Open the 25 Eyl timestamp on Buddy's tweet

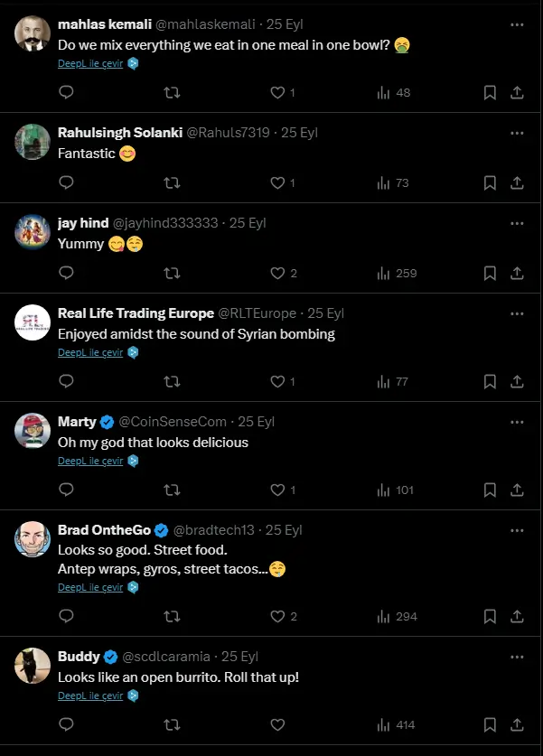[240, 657]
